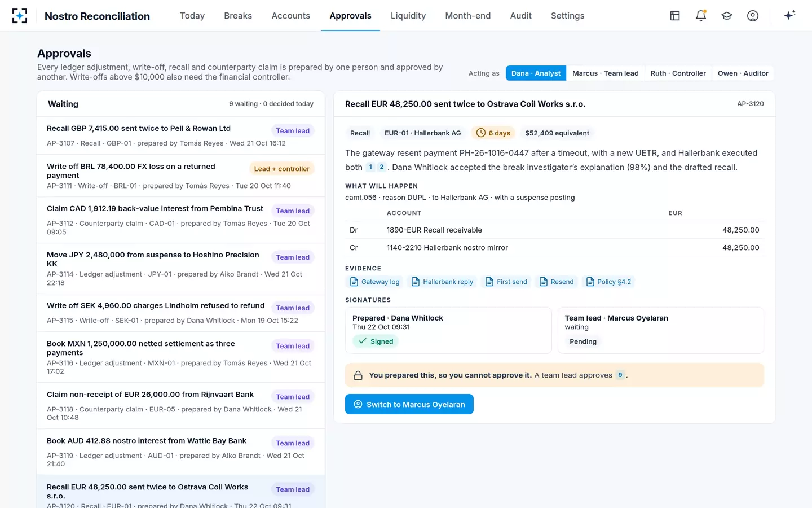Click Switch to Marcus Oyelaran button

point(409,404)
